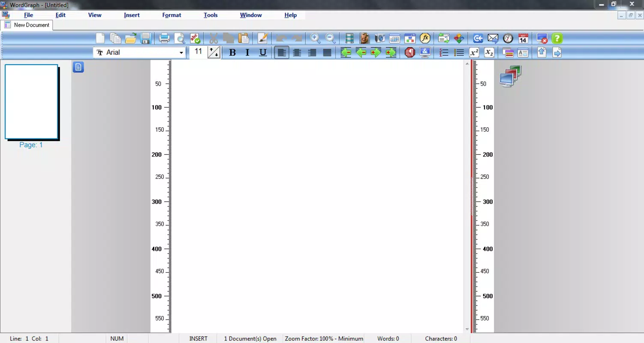Screen dimensions: 644x343
Task: Insert the time using clock icon
Action: (508, 38)
